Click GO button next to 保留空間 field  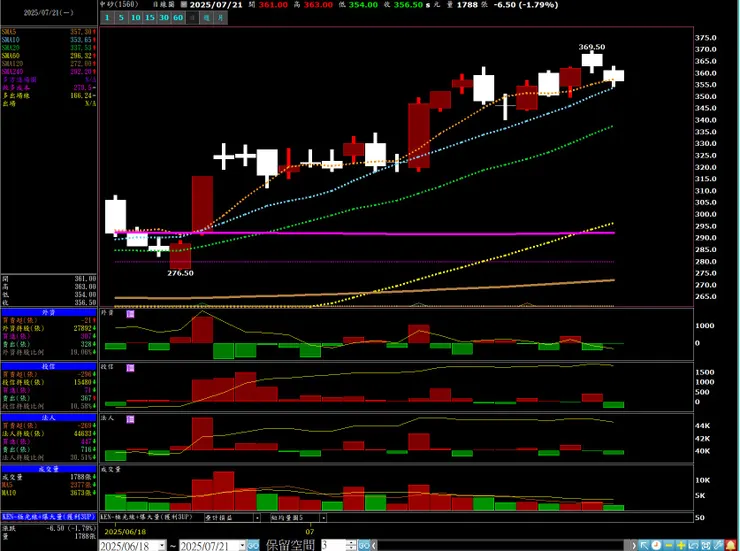click(364, 546)
